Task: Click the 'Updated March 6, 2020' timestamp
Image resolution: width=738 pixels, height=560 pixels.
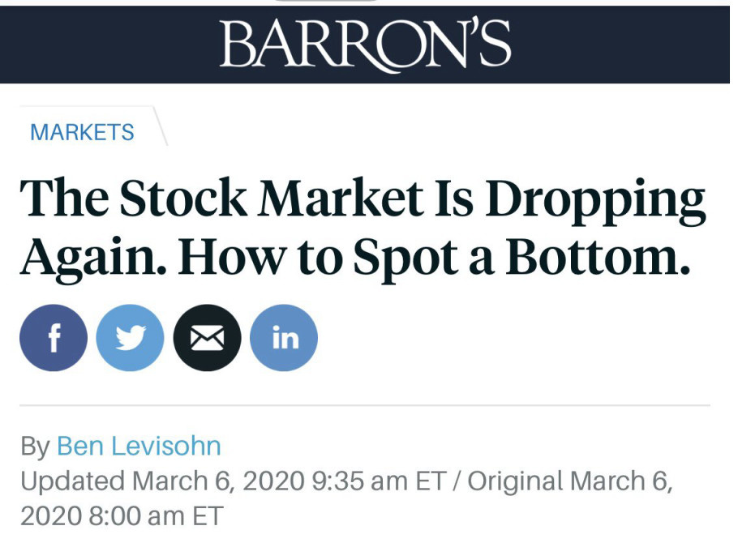Action: click(x=162, y=481)
